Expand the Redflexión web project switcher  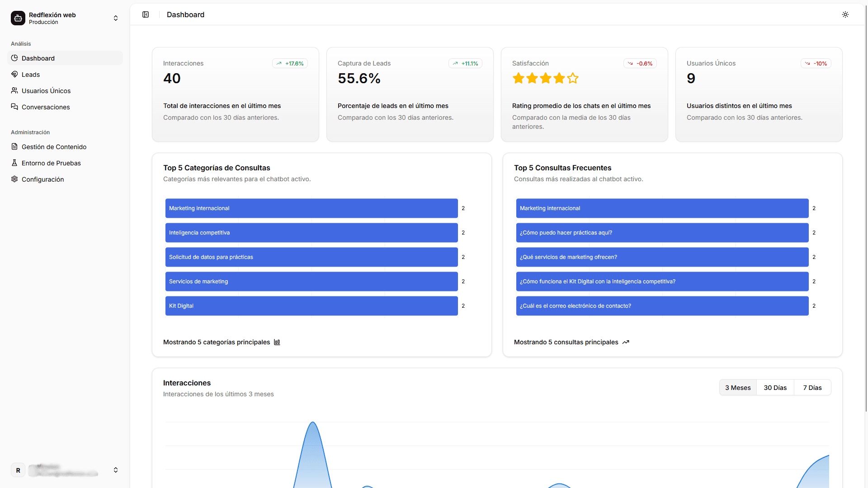[x=116, y=18]
